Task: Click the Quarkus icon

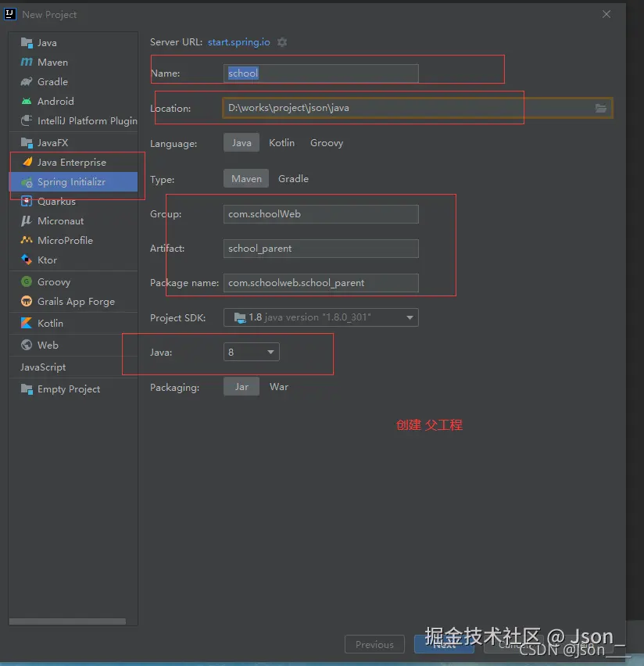Action: [27, 202]
